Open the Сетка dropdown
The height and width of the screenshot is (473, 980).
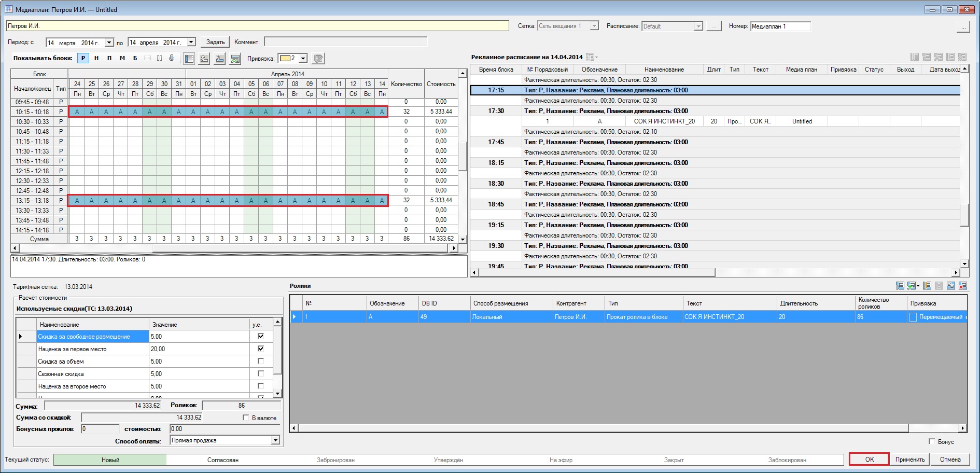594,26
